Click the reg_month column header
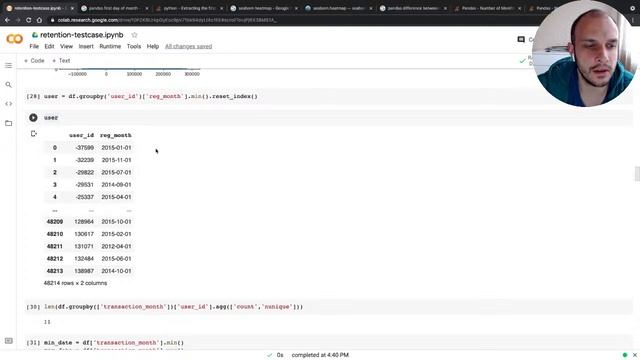 click(116, 135)
